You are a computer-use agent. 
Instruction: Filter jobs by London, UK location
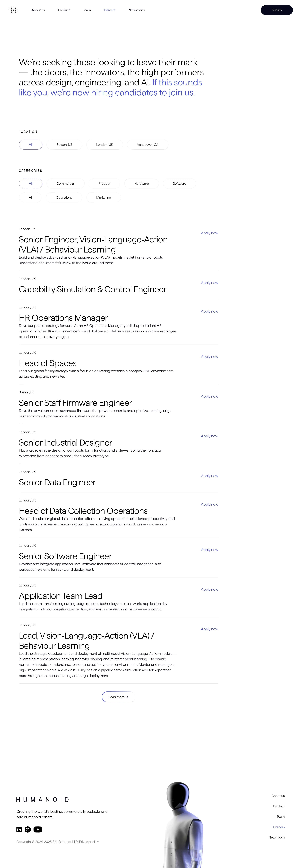coord(105,145)
